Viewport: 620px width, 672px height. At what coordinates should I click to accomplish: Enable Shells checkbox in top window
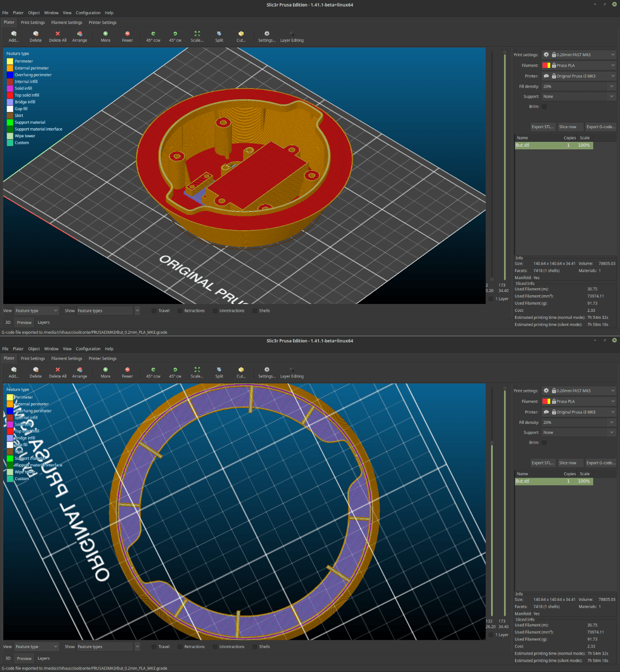pos(255,311)
